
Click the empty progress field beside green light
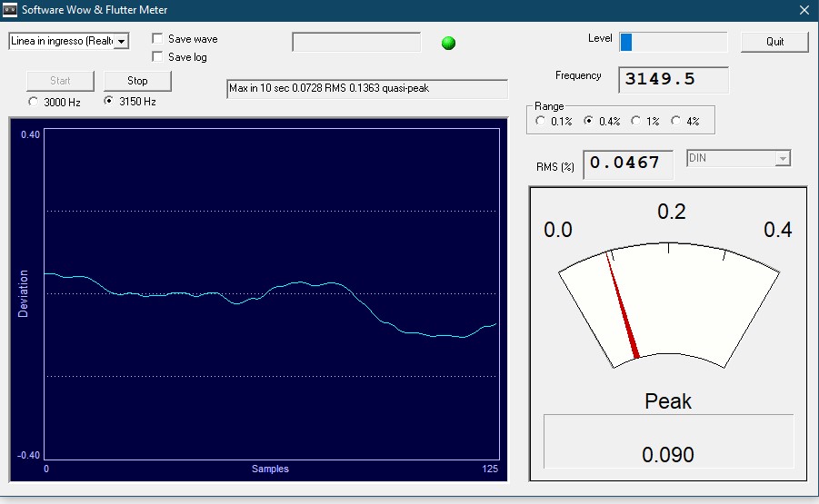click(x=356, y=43)
